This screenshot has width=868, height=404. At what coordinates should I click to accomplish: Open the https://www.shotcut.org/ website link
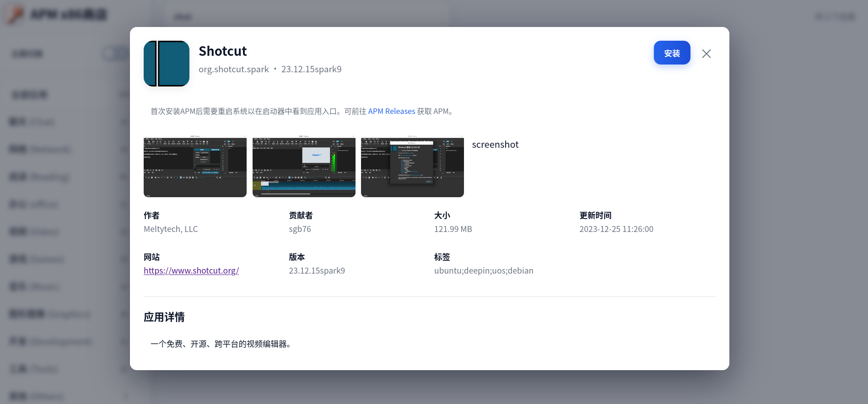tap(191, 270)
